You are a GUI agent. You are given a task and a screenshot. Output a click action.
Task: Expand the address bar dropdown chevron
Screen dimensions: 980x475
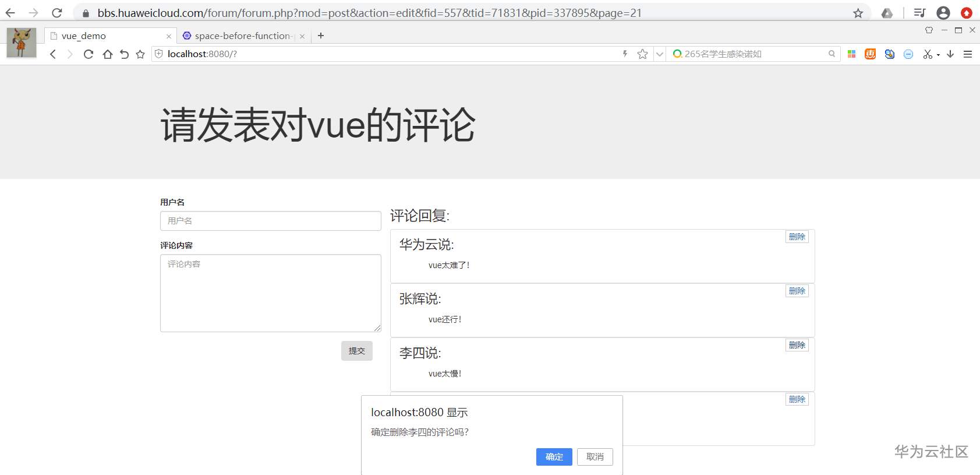(660, 54)
